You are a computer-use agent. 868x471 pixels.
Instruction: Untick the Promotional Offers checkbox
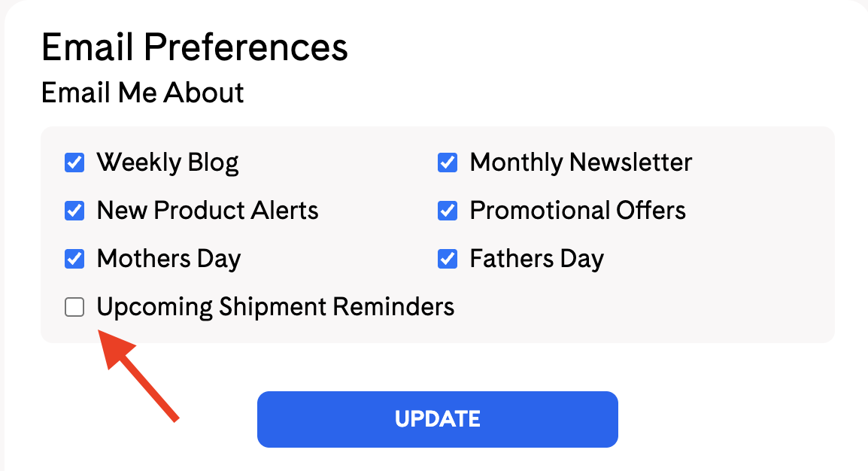[448, 211]
